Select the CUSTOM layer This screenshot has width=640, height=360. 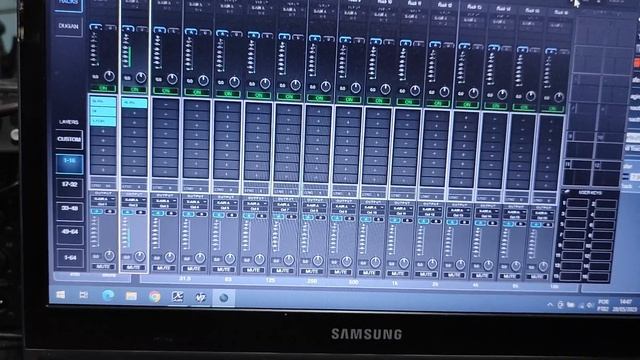[x=69, y=140]
